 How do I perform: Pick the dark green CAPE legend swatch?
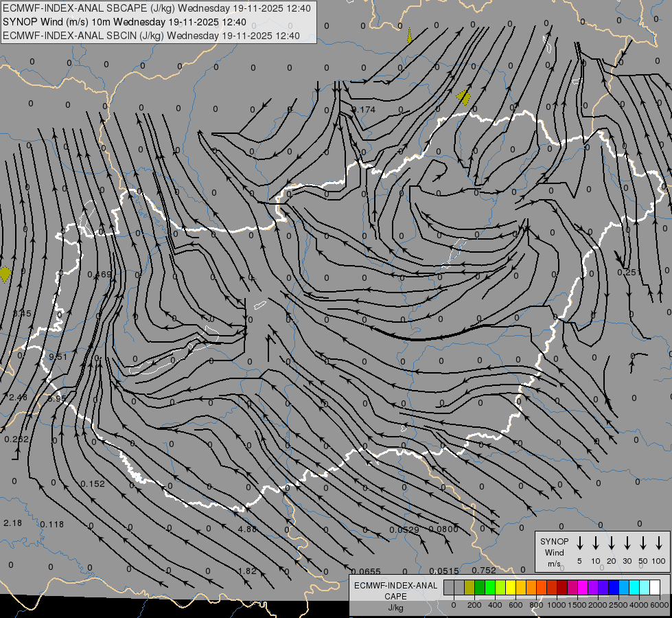[480, 588]
